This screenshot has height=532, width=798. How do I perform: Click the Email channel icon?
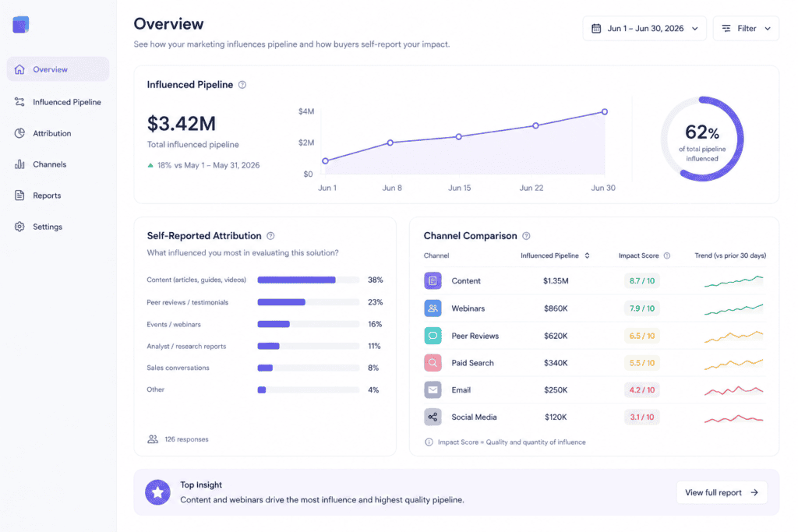(433, 390)
